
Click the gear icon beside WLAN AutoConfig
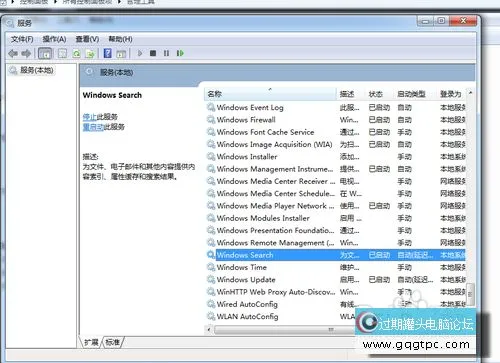point(211,316)
